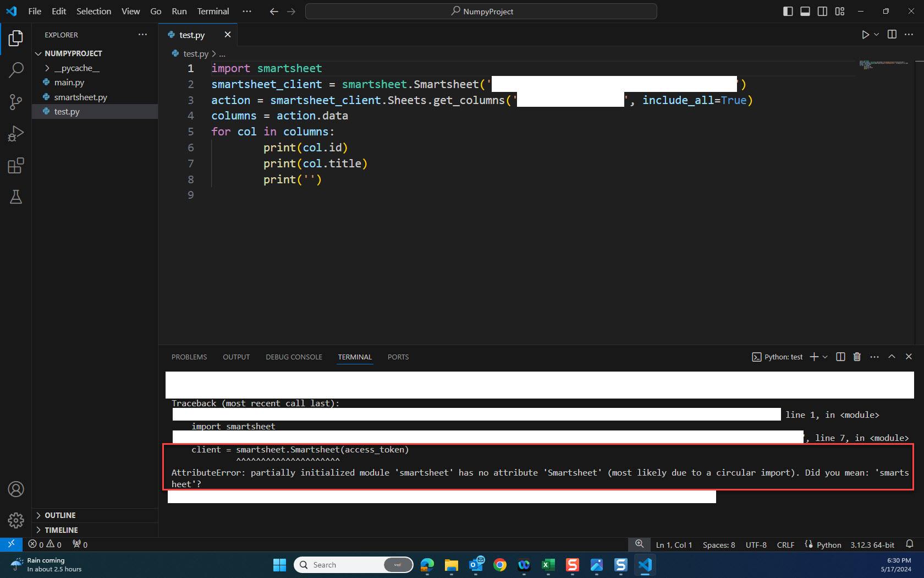Open the File menu

(x=35, y=11)
